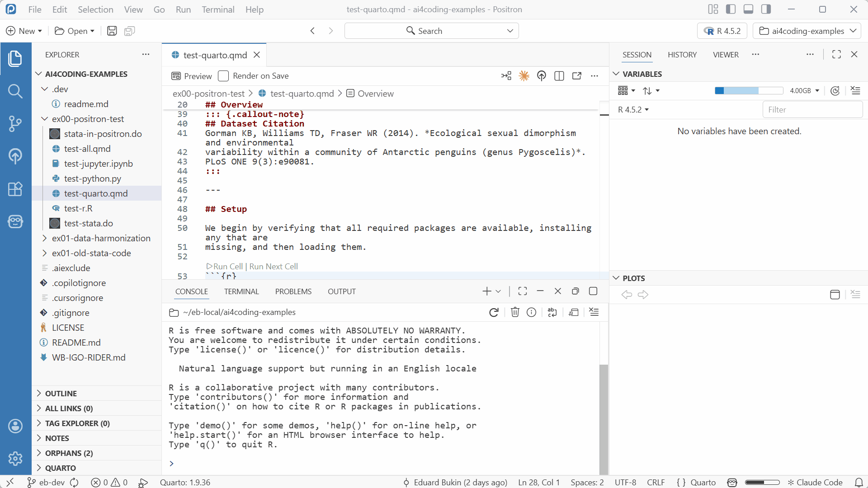The image size is (868, 488).
Task: Open the ai4coding-examples folder dropdown
Action: click(807, 31)
